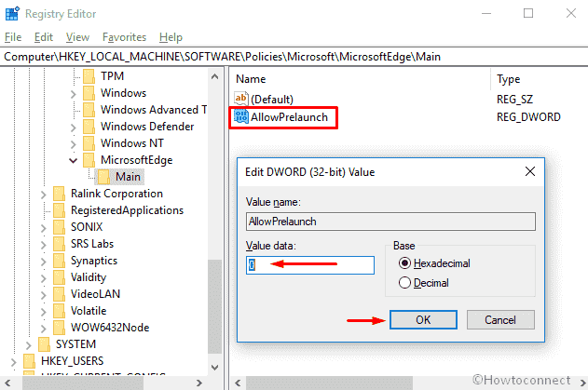Expand the Volatile key
Image resolution: width=588 pixels, height=390 pixels.
tap(44, 312)
